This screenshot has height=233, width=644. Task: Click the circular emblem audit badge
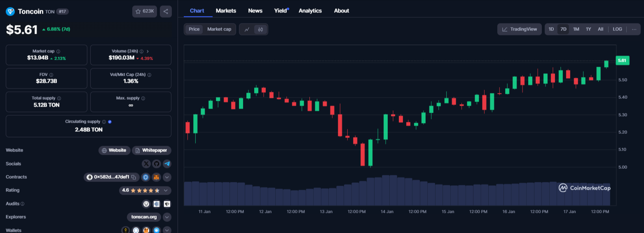146,204
